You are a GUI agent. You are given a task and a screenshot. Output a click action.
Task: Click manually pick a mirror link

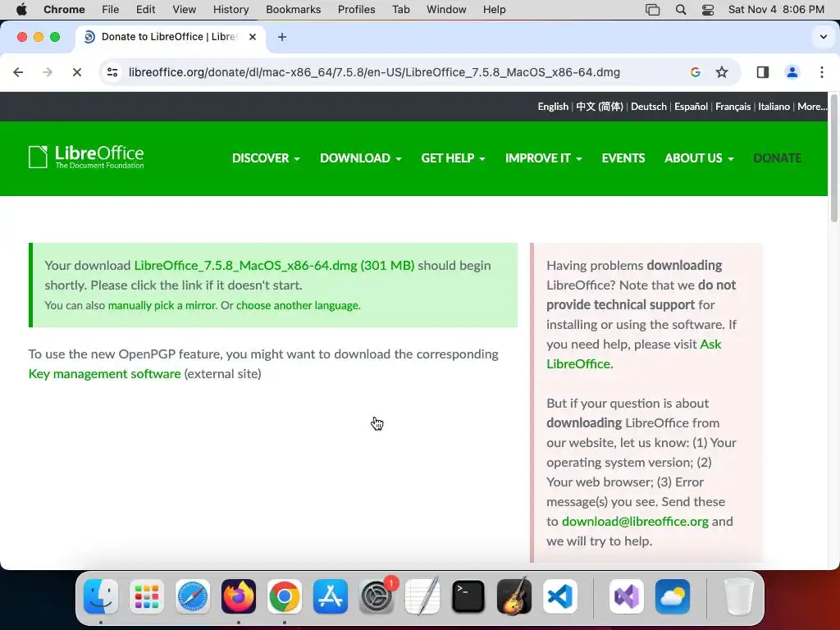point(162,305)
